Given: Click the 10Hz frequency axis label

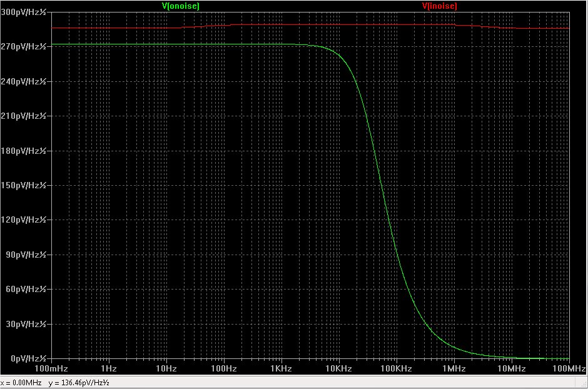Looking at the screenshot, I should (166, 368).
